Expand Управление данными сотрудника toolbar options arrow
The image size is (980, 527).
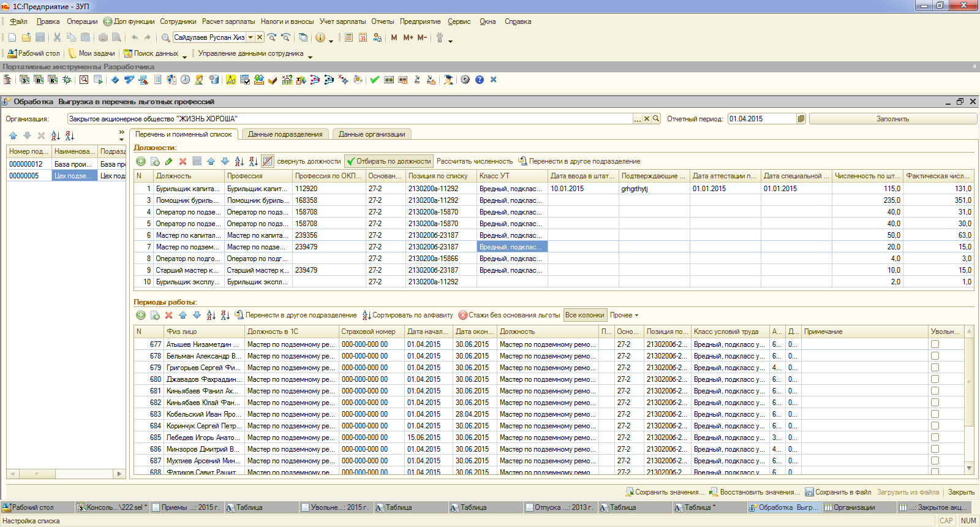click(310, 56)
